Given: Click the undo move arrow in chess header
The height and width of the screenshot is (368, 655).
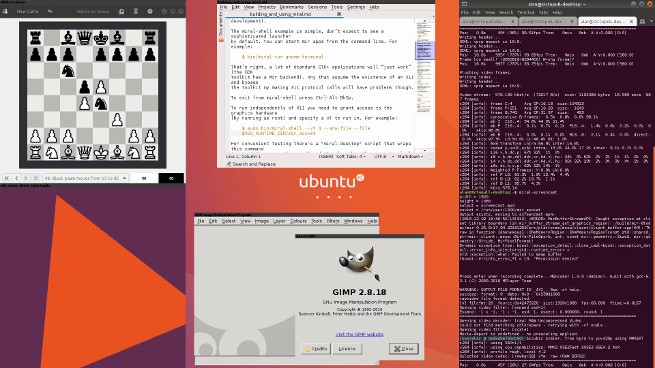Looking at the screenshot, I should pos(50,11).
